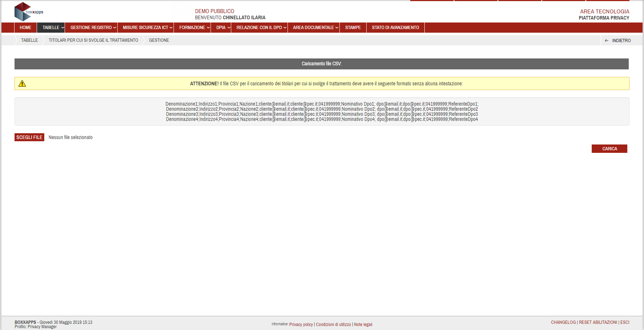Click the 'Nessun file selezionato' text

pyautogui.click(x=70, y=137)
